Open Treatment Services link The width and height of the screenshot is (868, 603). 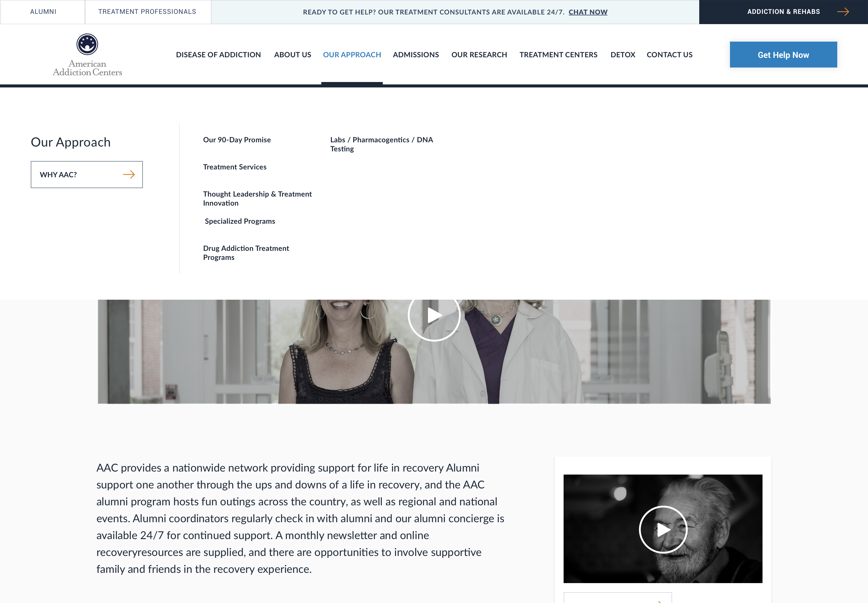click(x=234, y=167)
